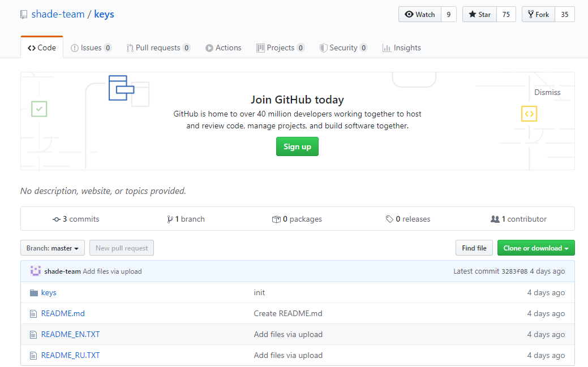Click the keys folder icon
588x367 pixels.
click(x=33, y=293)
